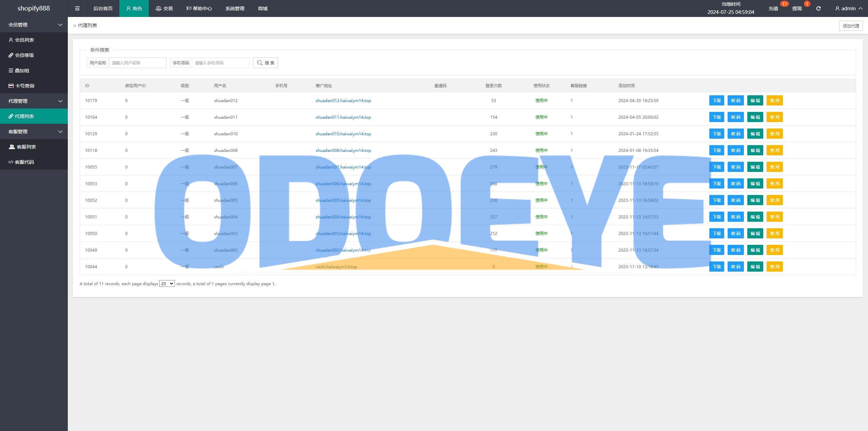Open shuadan011.haiwaiym14.top promotion link
This screenshot has height=431, width=868.
pyautogui.click(x=343, y=117)
